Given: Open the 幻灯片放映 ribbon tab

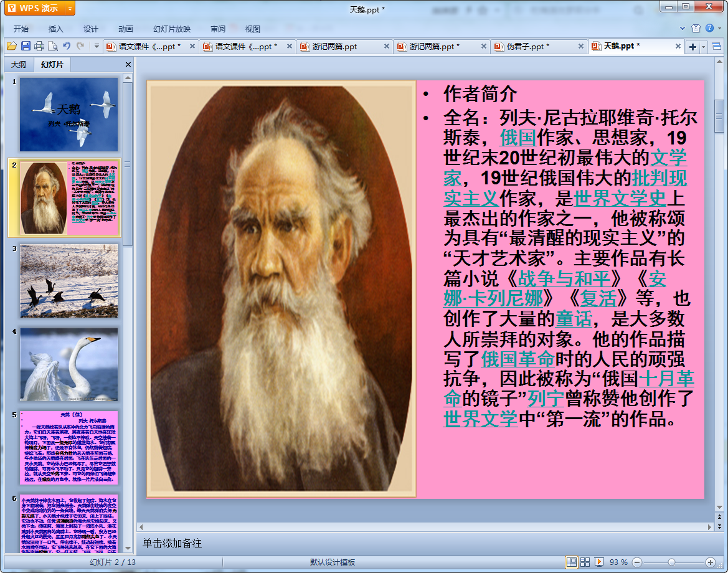Looking at the screenshot, I should 172,29.
